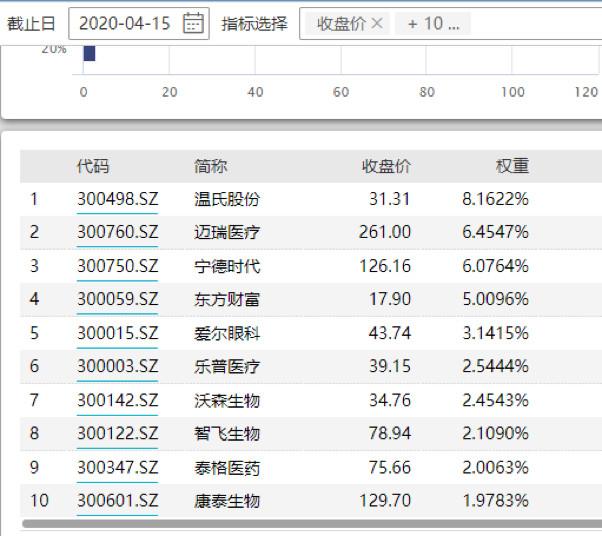Open stock link 300142.SZ
This screenshot has height=536, width=602.
117,400
